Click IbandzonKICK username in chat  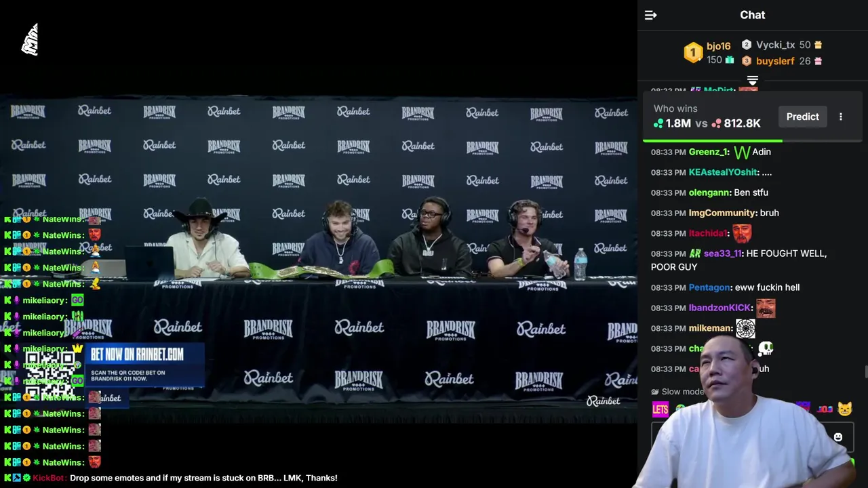(720, 308)
